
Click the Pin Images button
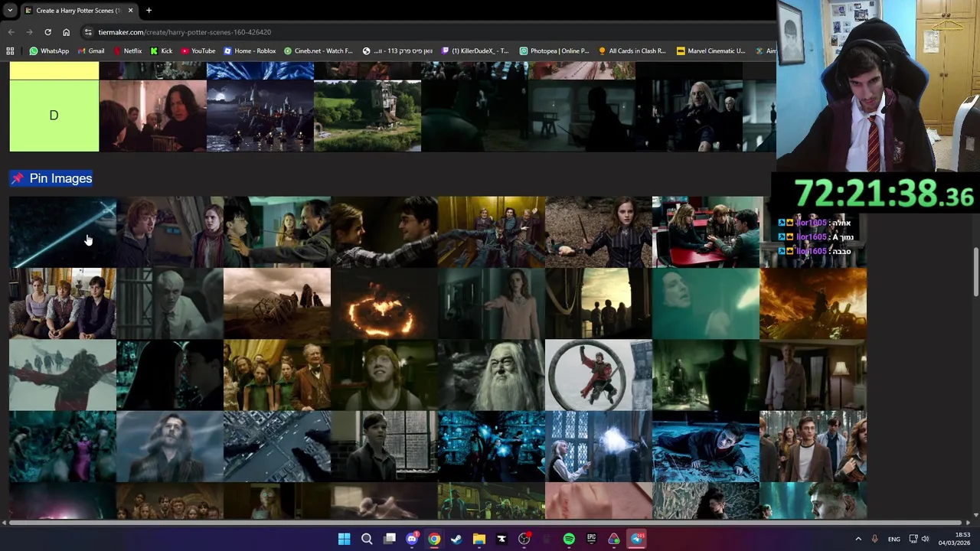point(51,178)
